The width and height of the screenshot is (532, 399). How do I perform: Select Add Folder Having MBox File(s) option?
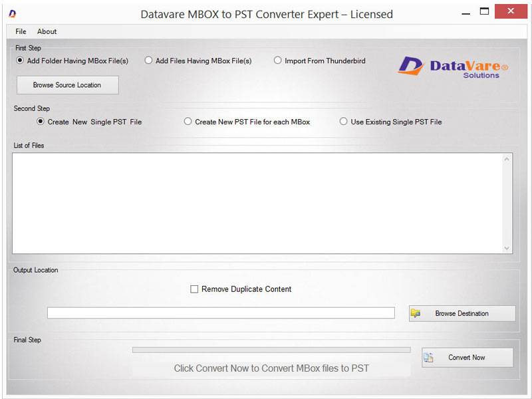[20, 61]
